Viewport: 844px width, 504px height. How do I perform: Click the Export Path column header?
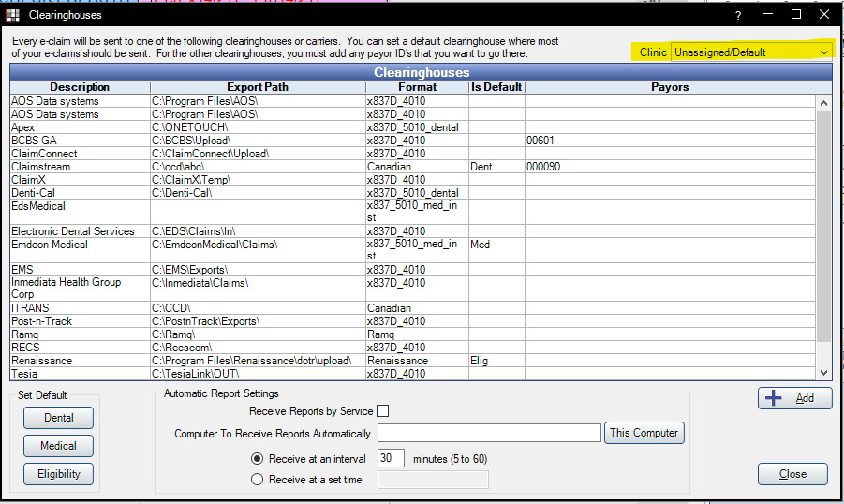pyautogui.click(x=258, y=87)
